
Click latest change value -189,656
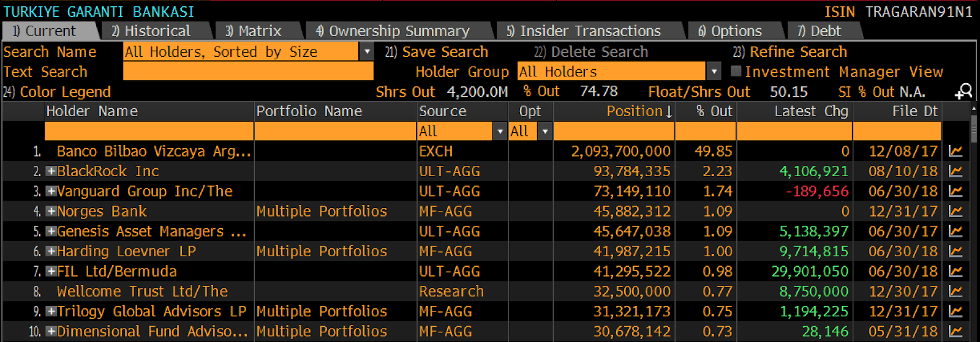pyautogui.click(x=817, y=191)
